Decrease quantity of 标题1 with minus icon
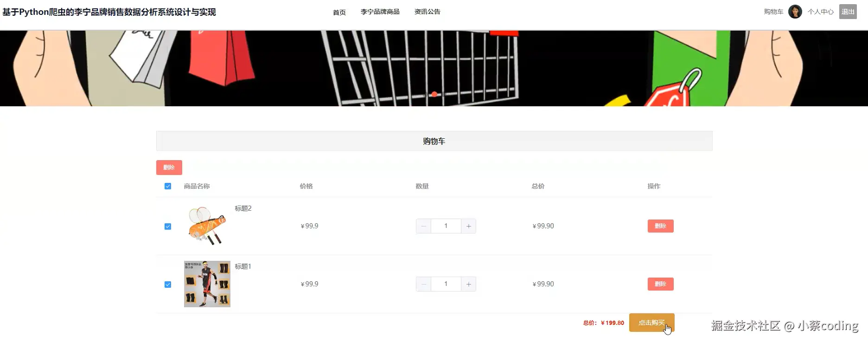Screen dimensions: 868x343 (x=423, y=284)
